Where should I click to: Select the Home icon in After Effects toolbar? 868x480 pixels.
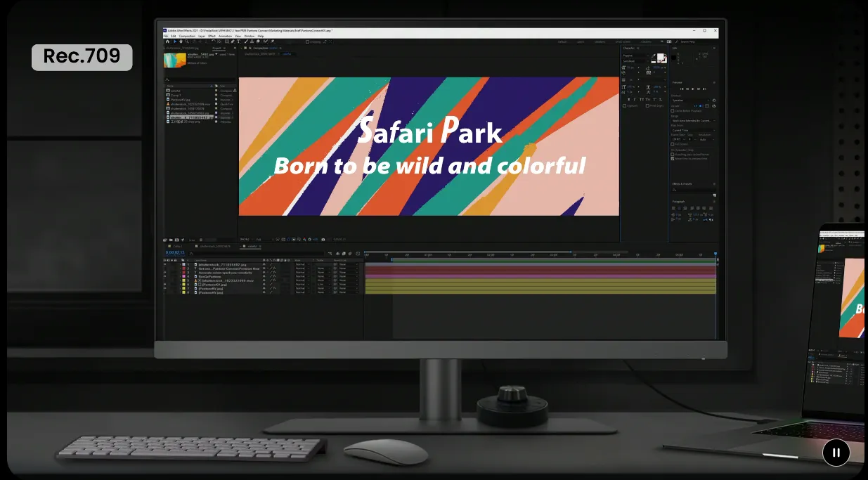point(167,41)
